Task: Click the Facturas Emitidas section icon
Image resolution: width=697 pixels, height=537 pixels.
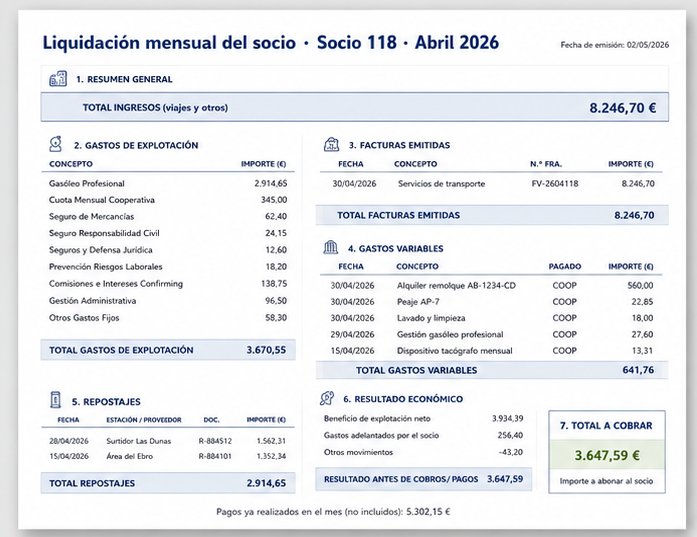Action: (331, 144)
